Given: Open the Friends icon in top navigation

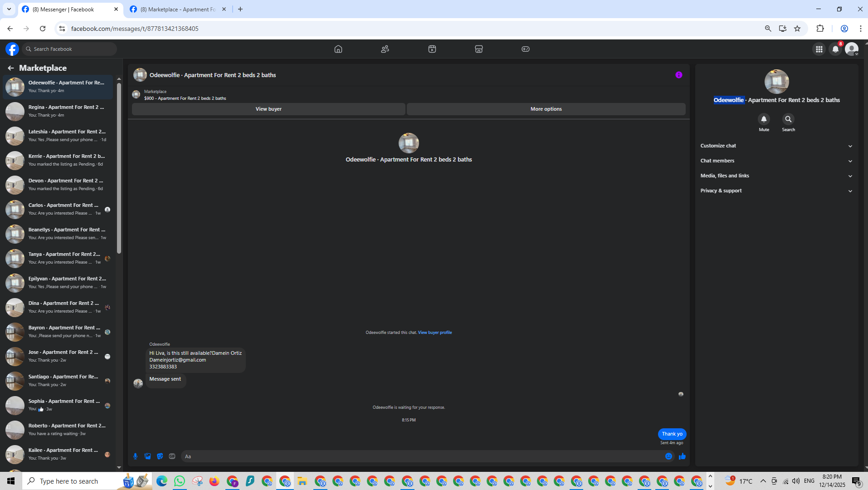Looking at the screenshot, I should point(385,49).
